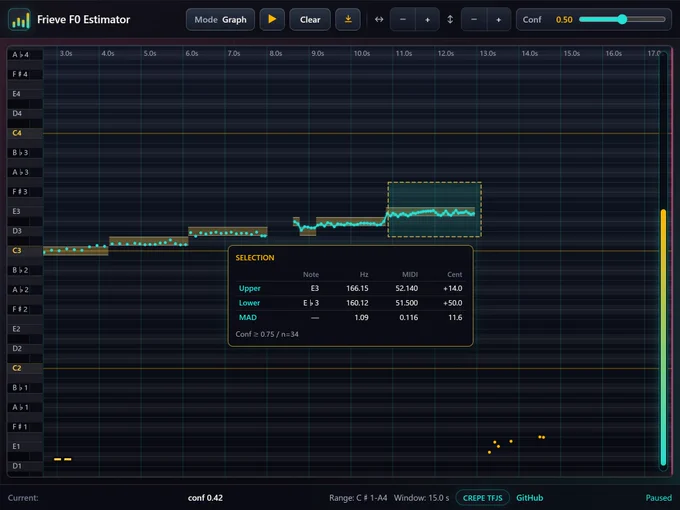This screenshot has width=680, height=510.
Task: Click the Lower row label
Action: click(x=249, y=303)
